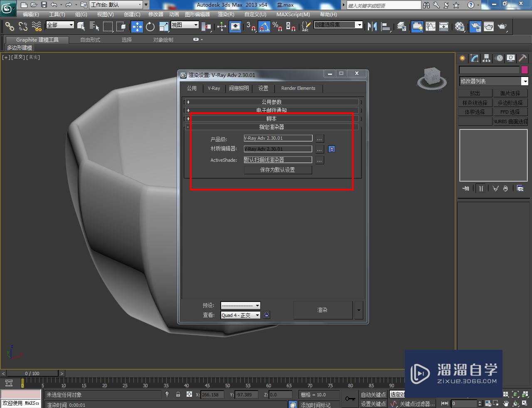
Task: Click the 挤出 modifier button
Action: tap(475, 93)
